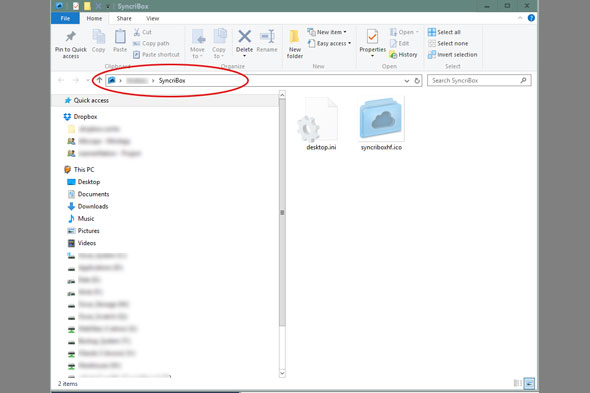Click the Cut scissors icon
This screenshot has height=393, width=590.
click(x=137, y=32)
